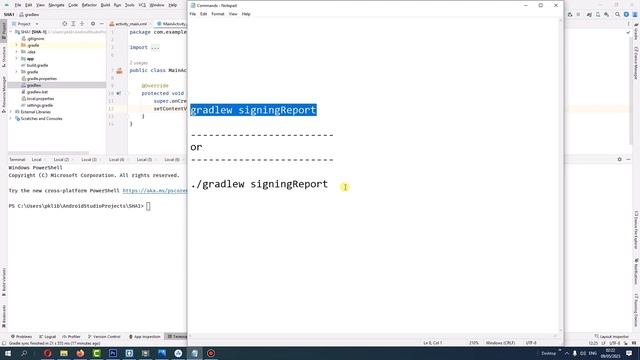
Task: Open Notepad Format menu
Action: coord(218,14)
